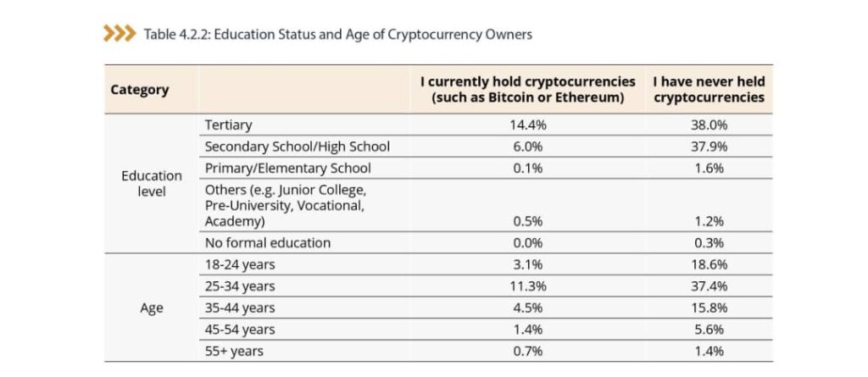Viewport: 868px width, 377px height.
Task: Select the 55+ years row label
Action: click(x=234, y=351)
